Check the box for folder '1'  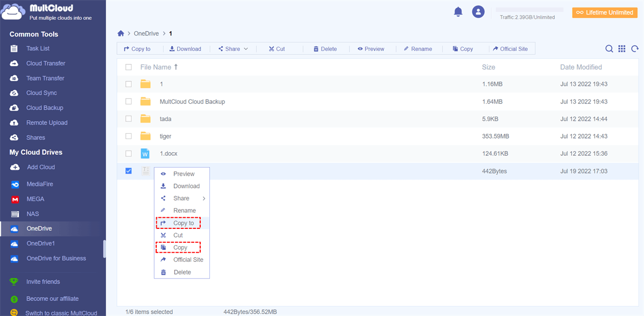click(x=128, y=84)
